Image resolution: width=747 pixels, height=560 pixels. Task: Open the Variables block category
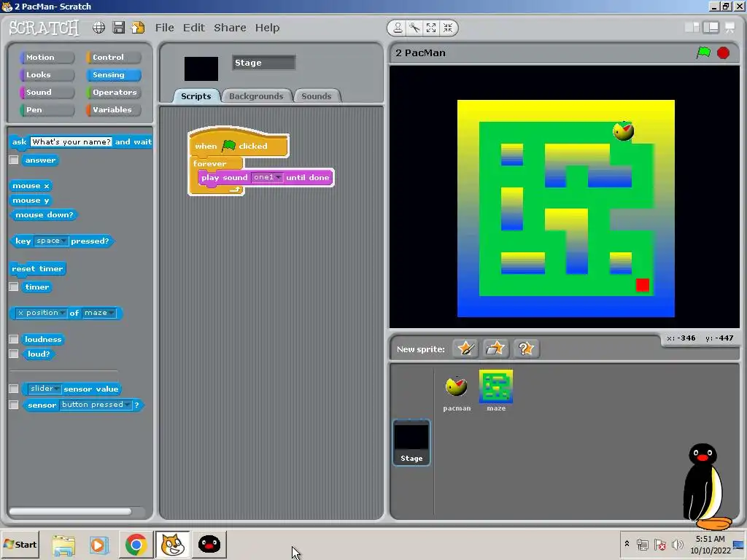click(113, 110)
